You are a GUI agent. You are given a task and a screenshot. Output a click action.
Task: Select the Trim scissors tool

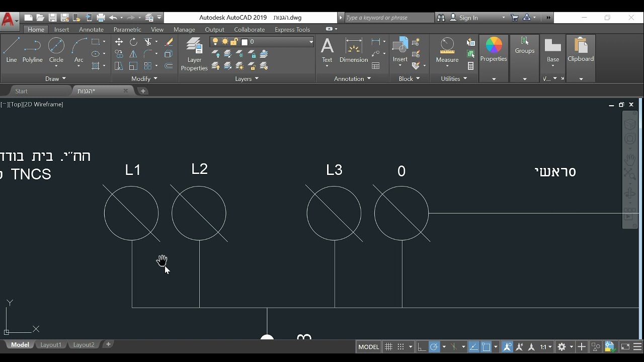pyautogui.click(x=148, y=42)
